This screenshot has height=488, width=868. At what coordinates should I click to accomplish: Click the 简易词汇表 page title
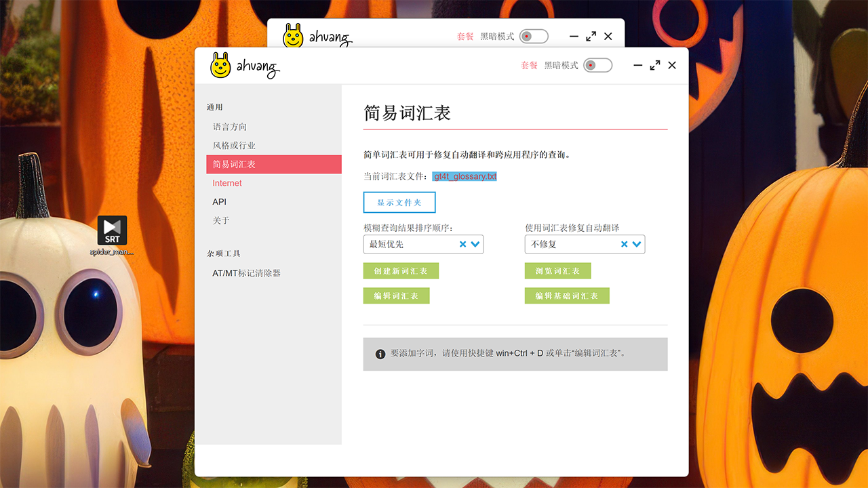point(407,113)
